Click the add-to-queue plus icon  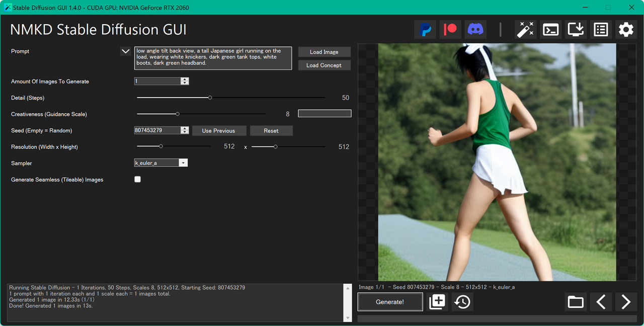(437, 302)
